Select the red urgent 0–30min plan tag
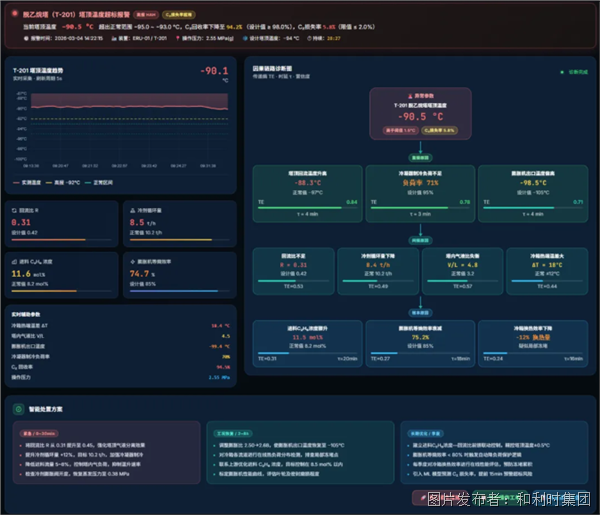This screenshot has height=515, width=600. point(39,434)
